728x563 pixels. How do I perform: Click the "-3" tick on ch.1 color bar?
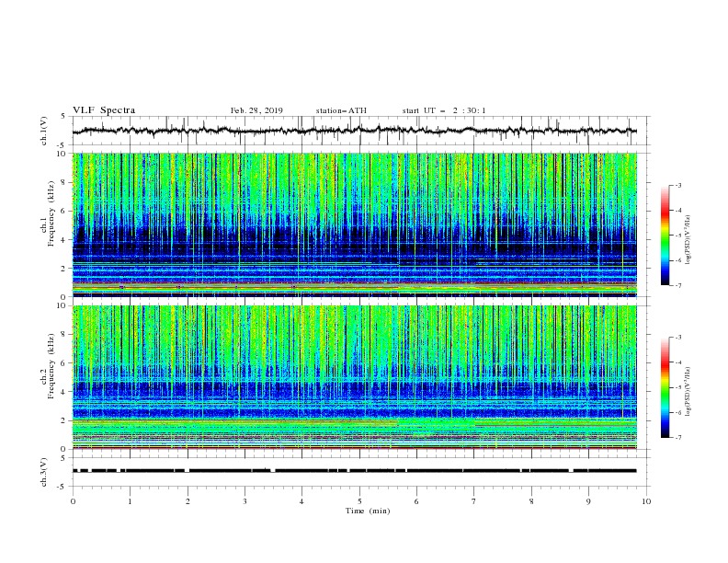678,185
